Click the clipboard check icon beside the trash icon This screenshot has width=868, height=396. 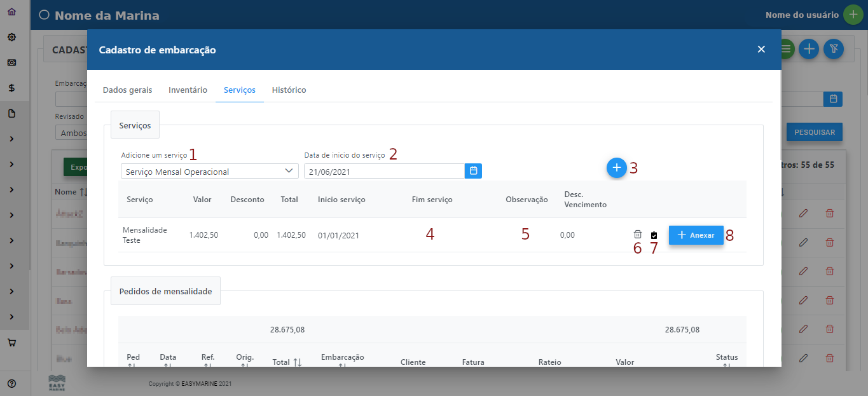coord(654,235)
